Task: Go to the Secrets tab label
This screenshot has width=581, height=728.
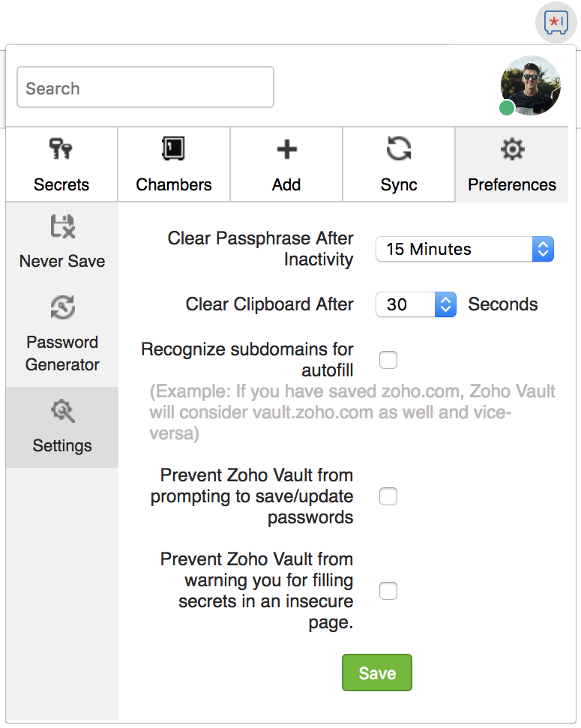Action: (61, 184)
